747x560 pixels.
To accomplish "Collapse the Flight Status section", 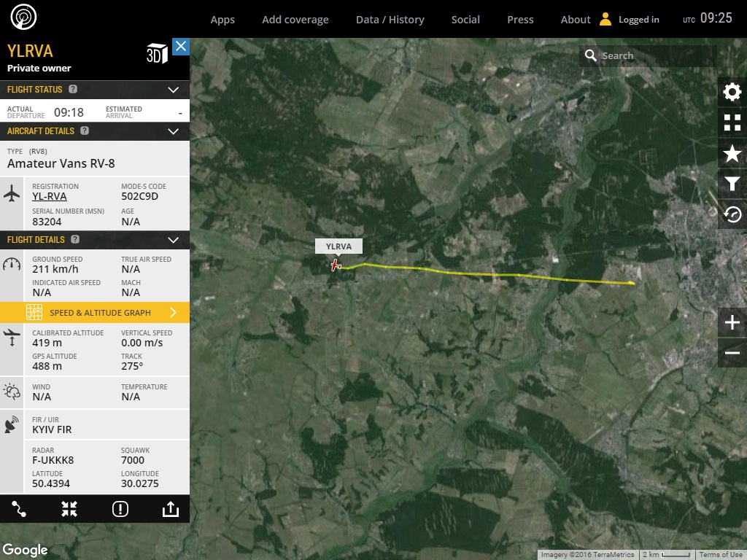I will [x=173, y=90].
